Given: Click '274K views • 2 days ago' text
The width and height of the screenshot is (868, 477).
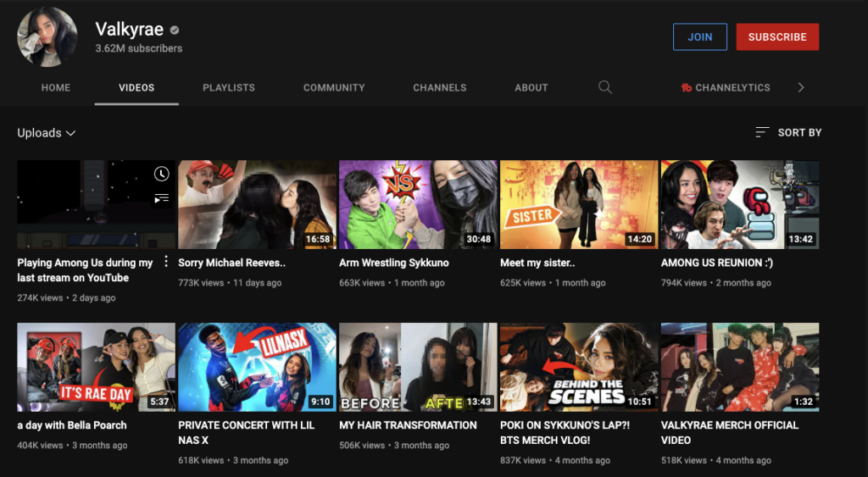Looking at the screenshot, I should click(66, 297).
